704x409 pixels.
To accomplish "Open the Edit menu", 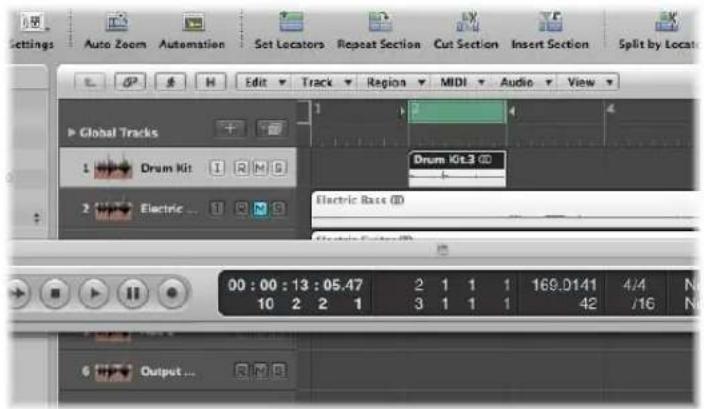I will [x=265, y=82].
